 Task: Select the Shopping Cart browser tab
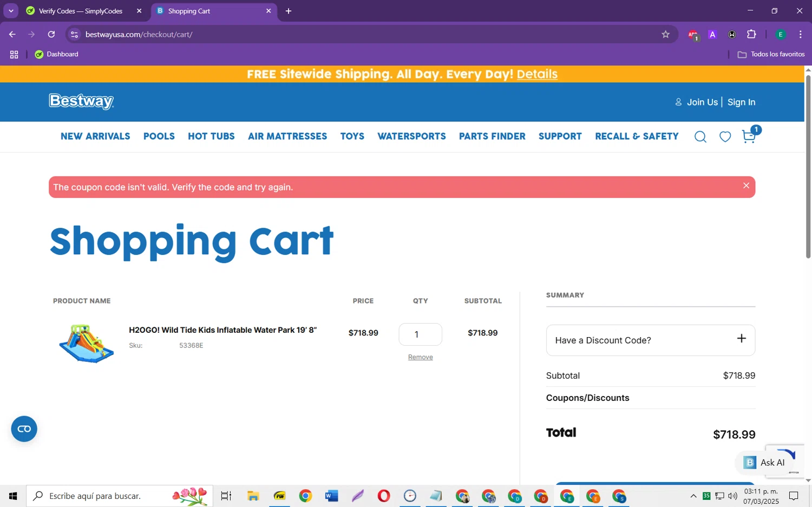[x=214, y=11]
